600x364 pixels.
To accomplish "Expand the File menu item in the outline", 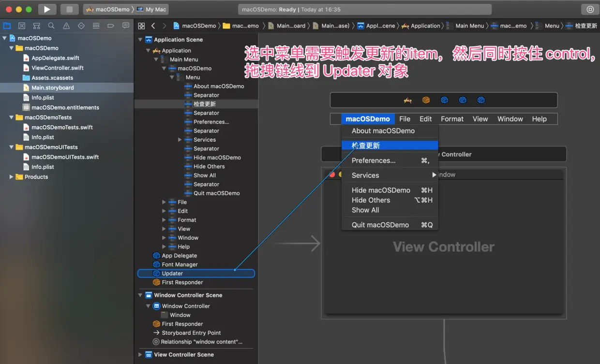I will coord(165,202).
